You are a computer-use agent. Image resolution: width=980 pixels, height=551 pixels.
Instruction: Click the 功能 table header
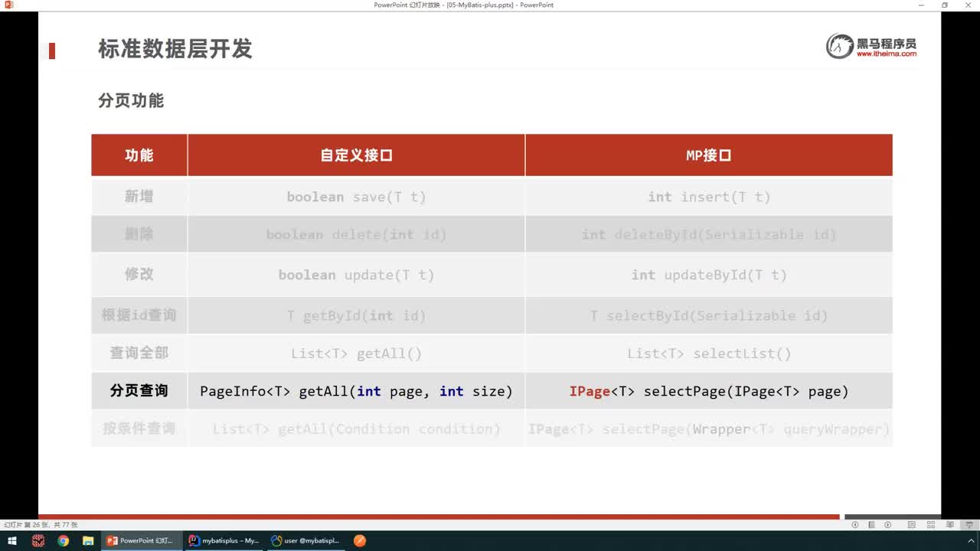click(139, 155)
